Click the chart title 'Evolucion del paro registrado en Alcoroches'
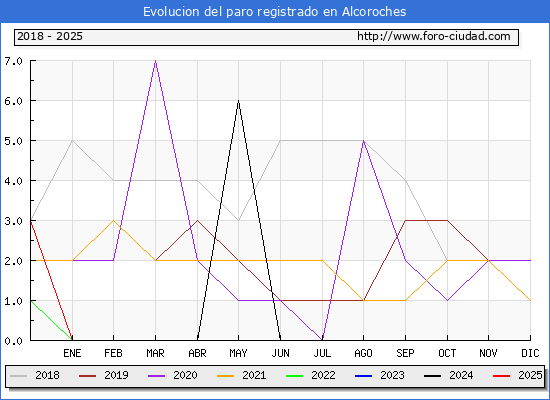The image size is (550, 400). [x=274, y=12]
